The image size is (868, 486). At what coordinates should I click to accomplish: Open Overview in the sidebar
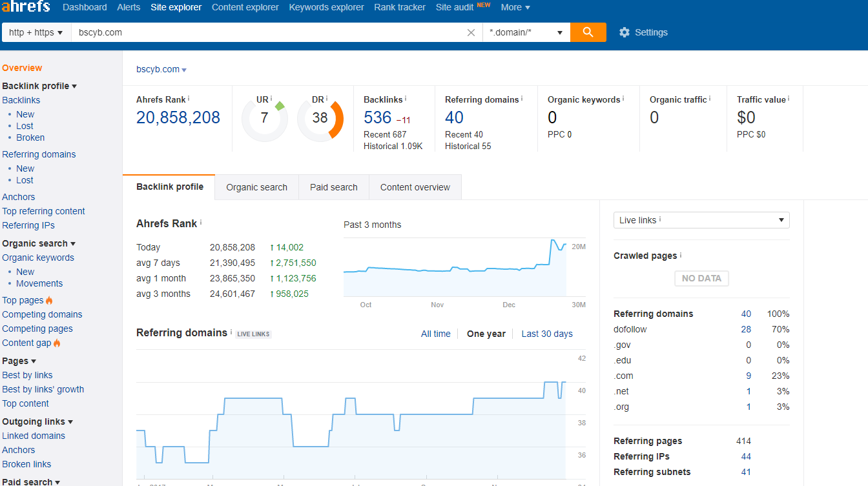click(22, 68)
